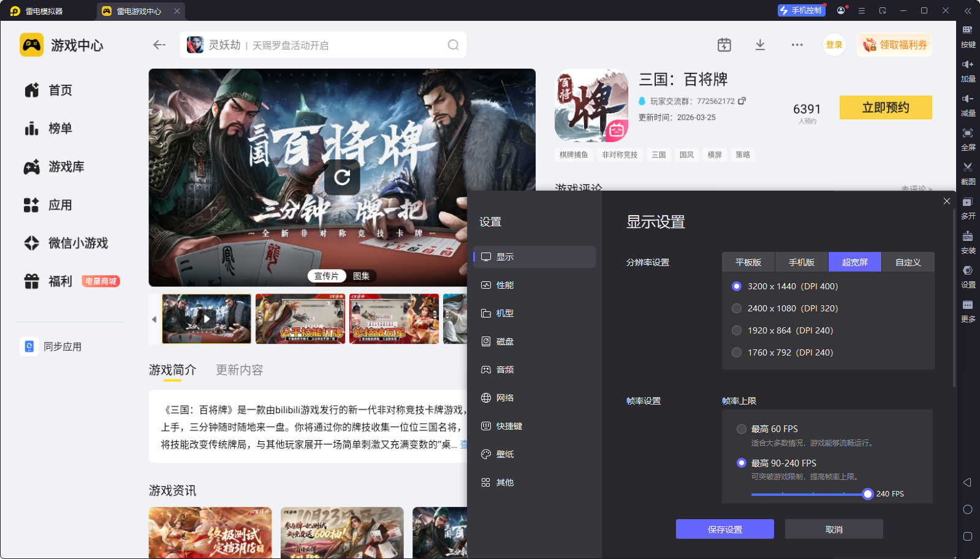Select the 2400 x 1080 resolution option
Screen dimensions: 980x559
[x=737, y=308]
